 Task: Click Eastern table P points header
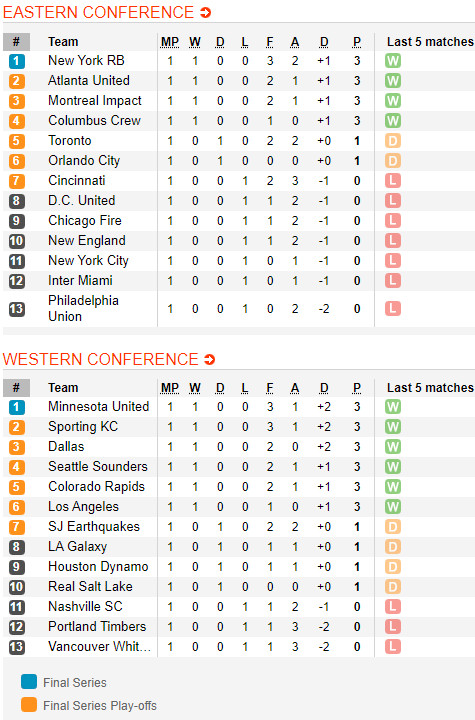click(x=357, y=42)
